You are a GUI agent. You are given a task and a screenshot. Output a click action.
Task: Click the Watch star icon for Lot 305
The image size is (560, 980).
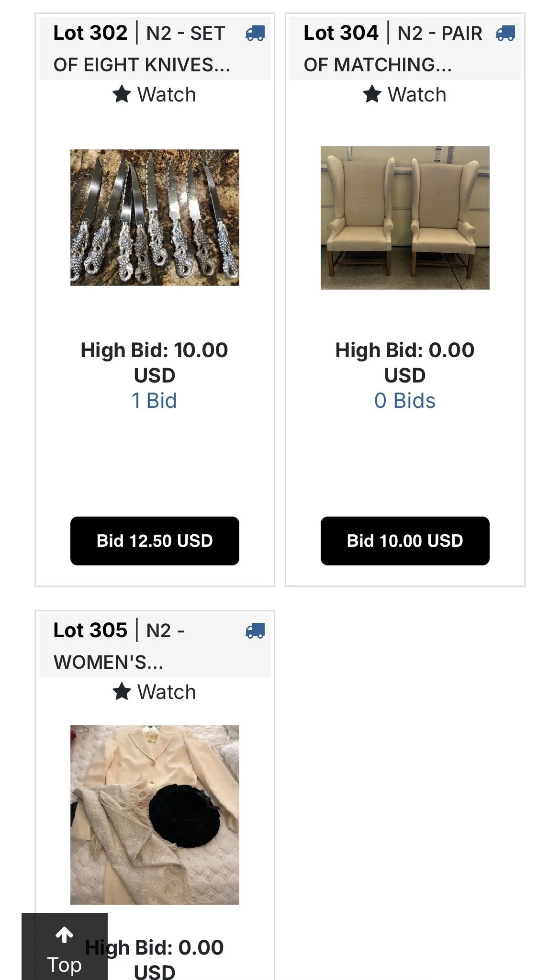click(122, 692)
